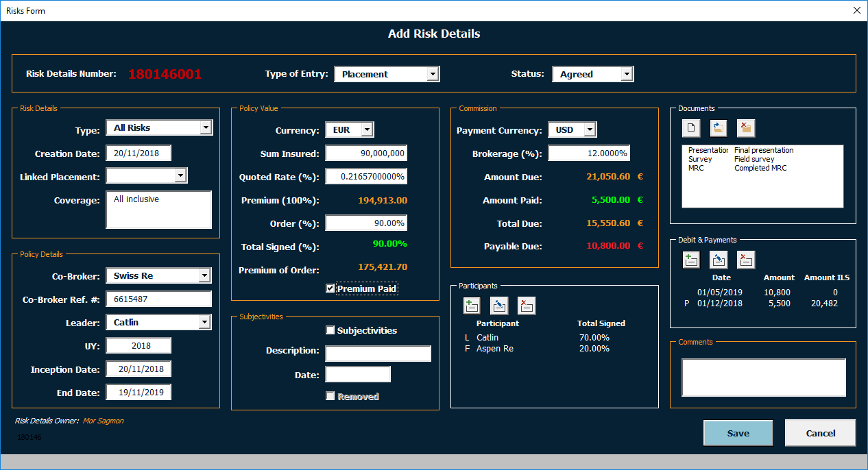868x470 pixels.
Task: Remove participant icon
Action: [527, 306]
